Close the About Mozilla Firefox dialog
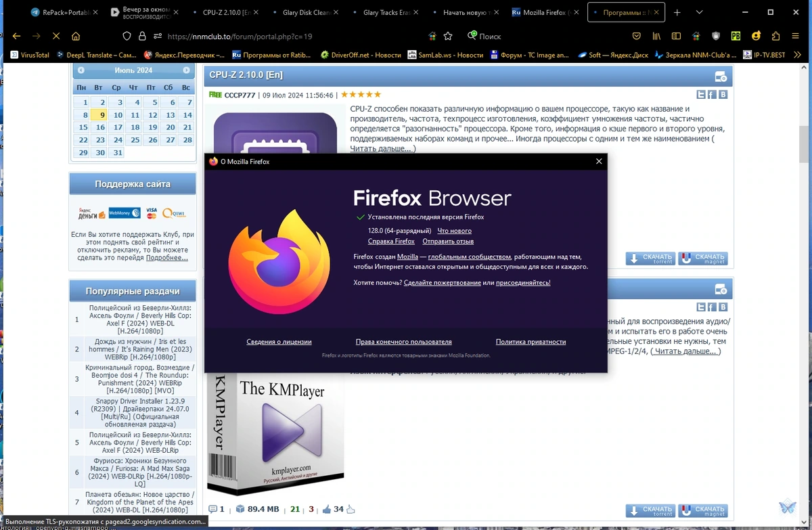 point(598,161)
